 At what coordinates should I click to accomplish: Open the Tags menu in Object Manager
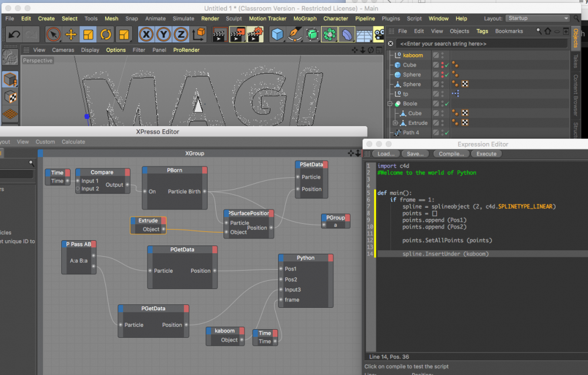482,31
